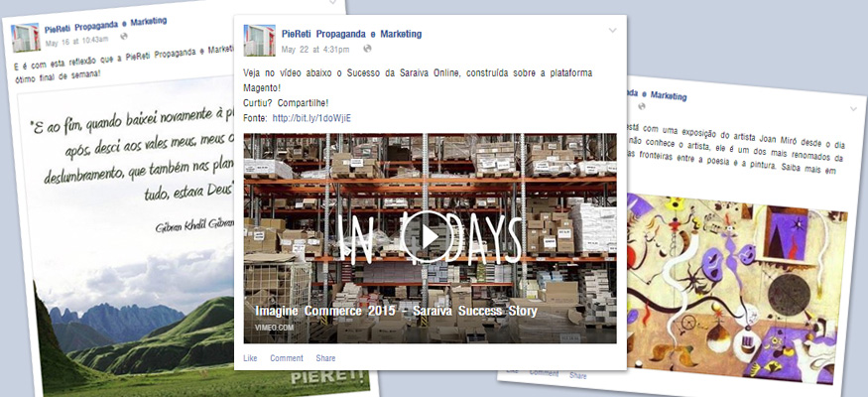Open the left post's top-corner chevron
This screenshot has height=397, width=868.
pyautogui.click(x=332, y=2)
